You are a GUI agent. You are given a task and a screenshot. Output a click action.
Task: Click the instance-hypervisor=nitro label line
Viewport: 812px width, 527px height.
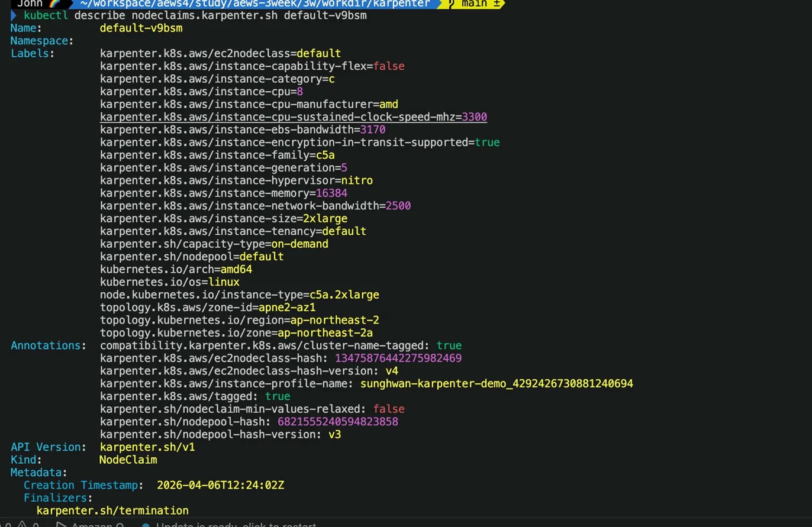pyautogui.click(x=236, y=180)
